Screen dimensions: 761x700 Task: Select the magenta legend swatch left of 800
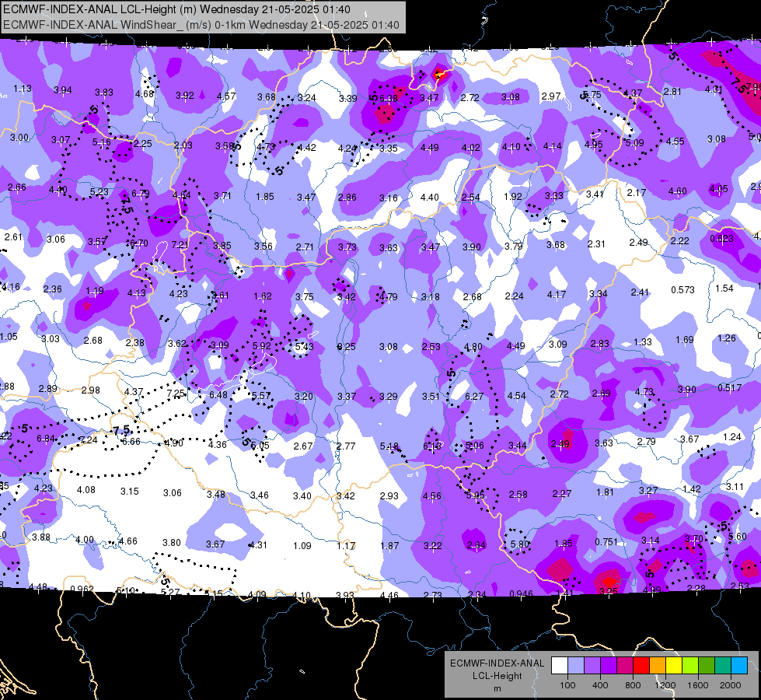click(x=625, y=666)
